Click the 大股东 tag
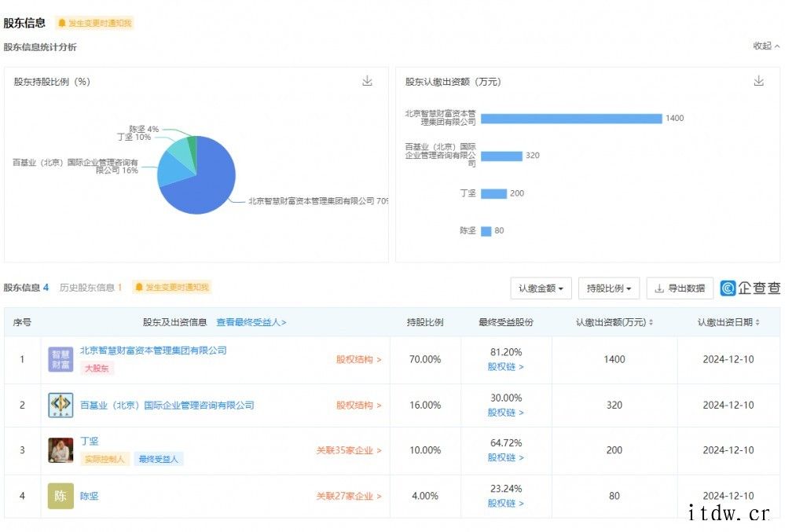 point(97,369)
